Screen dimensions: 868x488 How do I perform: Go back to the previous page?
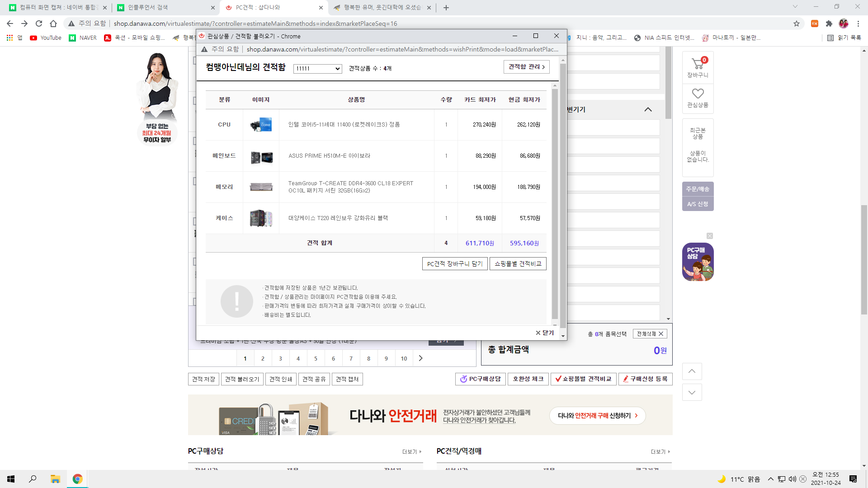(x=10, y=23)
